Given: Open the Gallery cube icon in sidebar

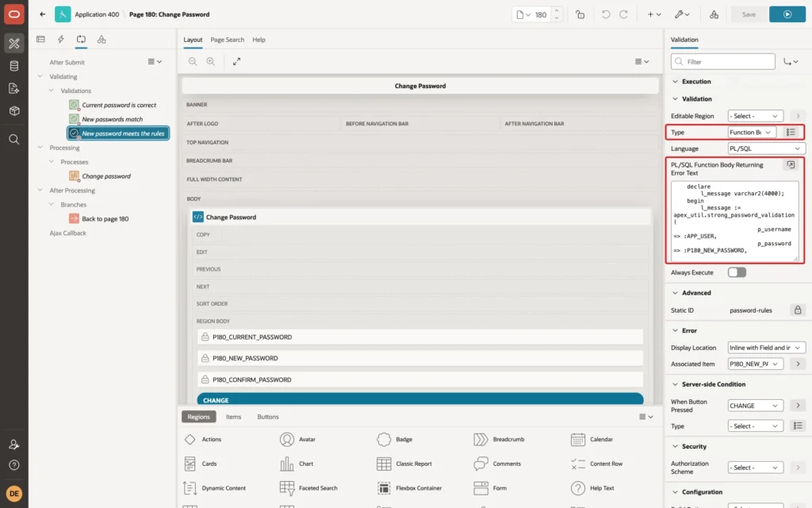Looking at the screenshot, I should point(14,110).
